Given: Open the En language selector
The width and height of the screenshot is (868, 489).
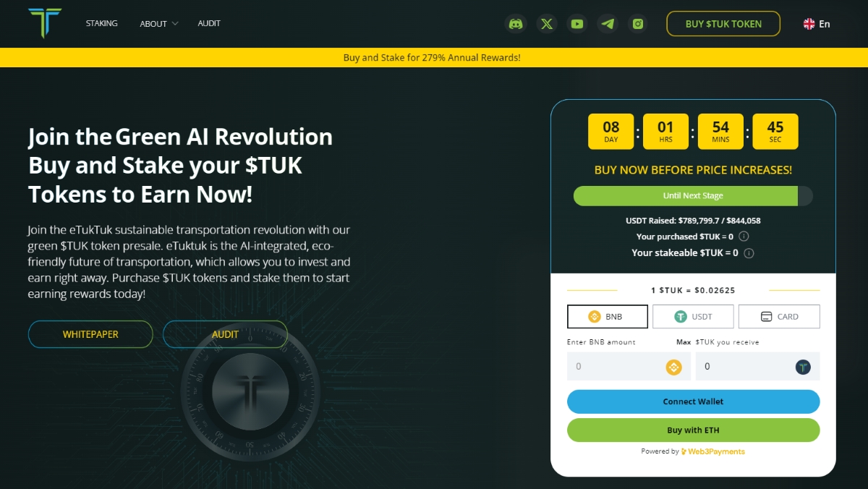Looking at the screenshot, I should coord(817,24).
